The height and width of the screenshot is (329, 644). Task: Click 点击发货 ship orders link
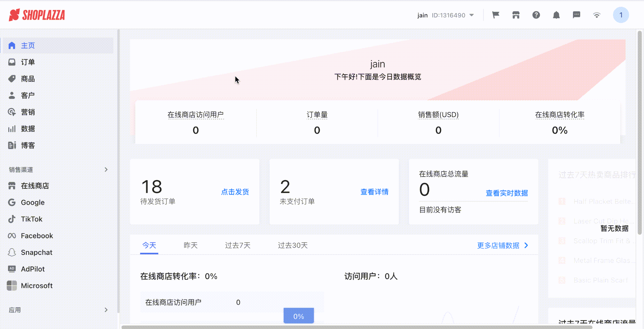pyautogui.click(x=235, y=192)
